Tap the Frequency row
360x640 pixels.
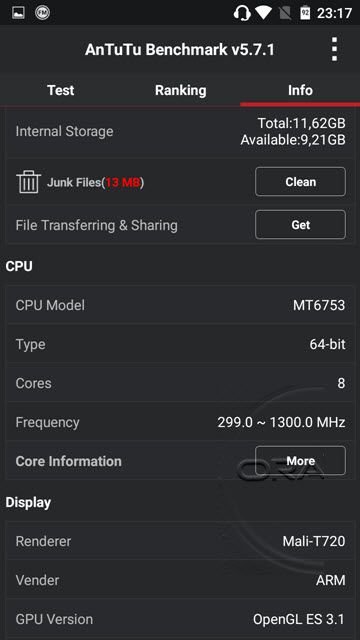point(180,422)
